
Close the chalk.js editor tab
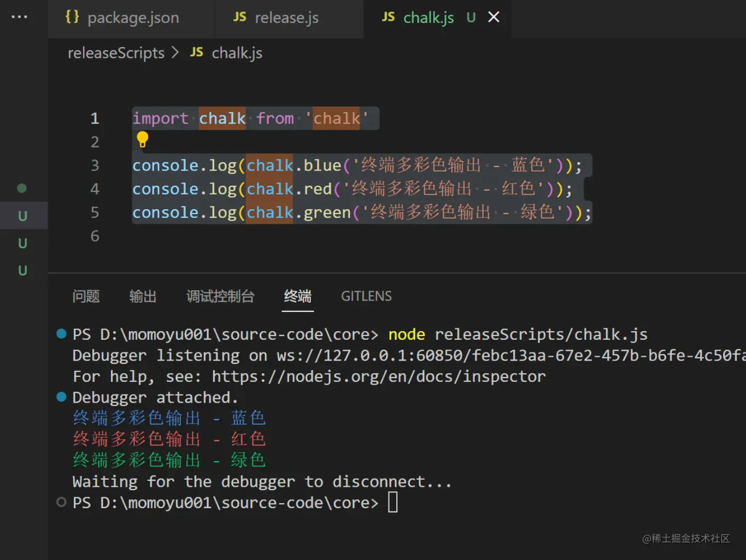pos(494,17)
